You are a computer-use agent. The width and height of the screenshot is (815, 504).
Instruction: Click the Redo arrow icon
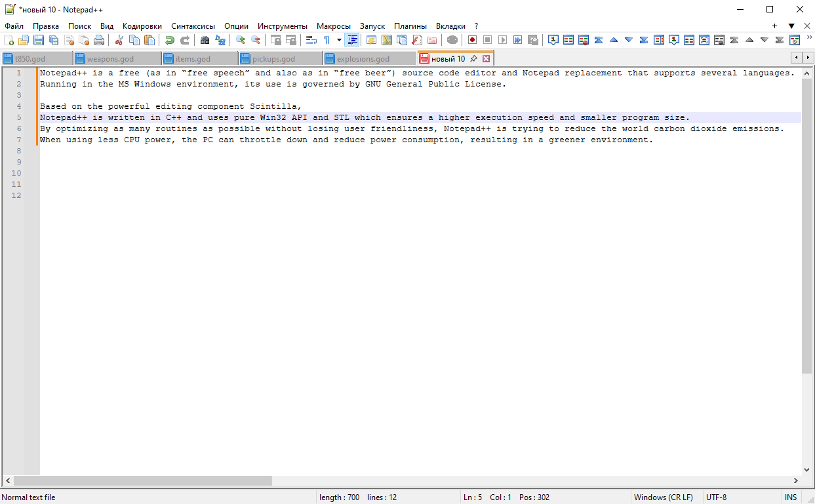pos(185,40)
